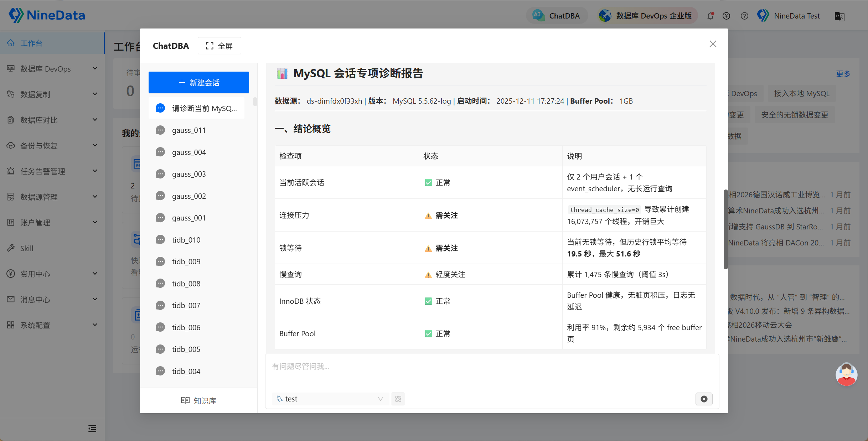Click chat bubble icon beside gauss_011
Screen dimensions: 868x441
[x=160, y=130]
